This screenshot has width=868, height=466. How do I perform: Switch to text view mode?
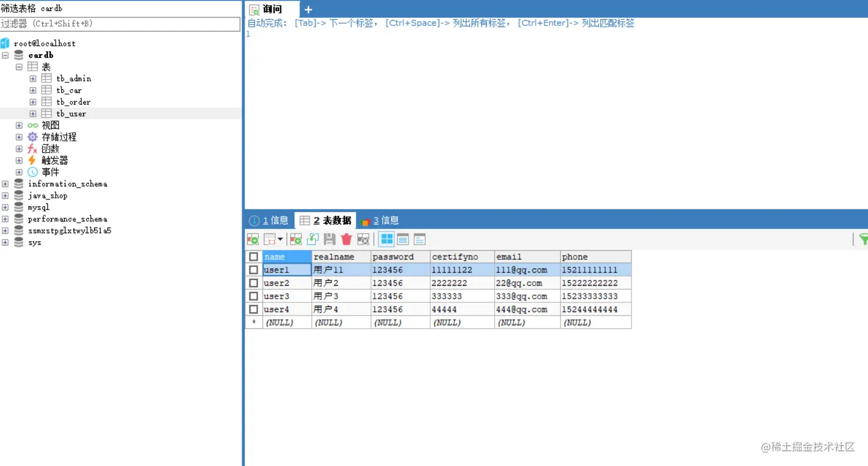[x=420, y=239]
